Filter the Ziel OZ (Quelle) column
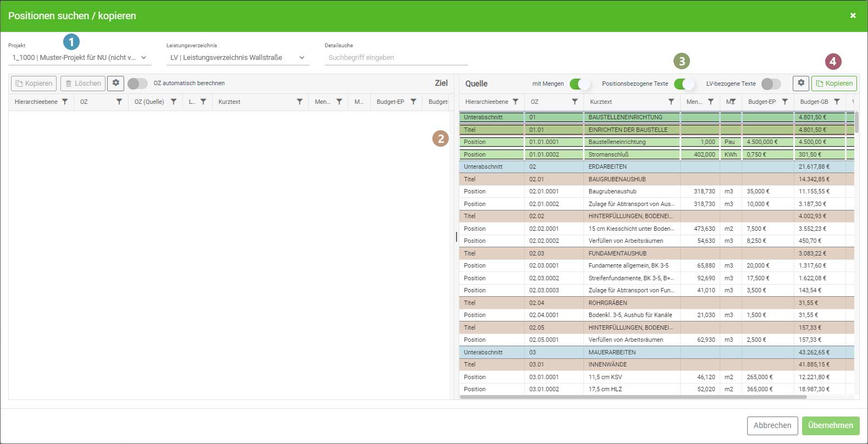868x444 pixels. [x=174, y=102]
